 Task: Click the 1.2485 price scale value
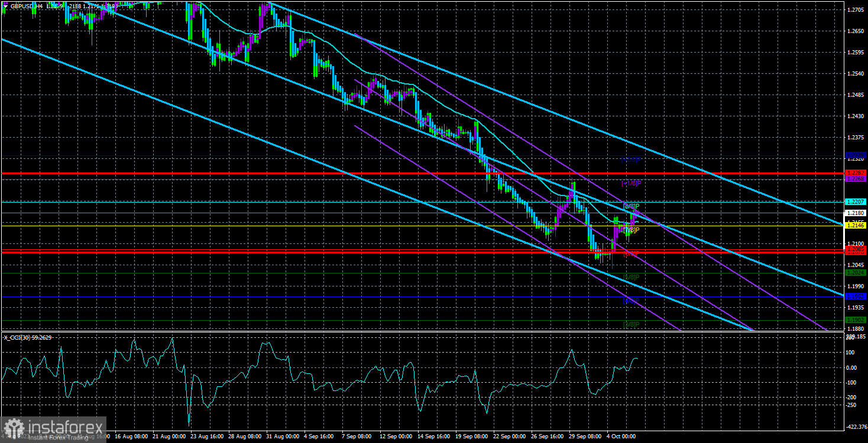[x=856, y=95]
